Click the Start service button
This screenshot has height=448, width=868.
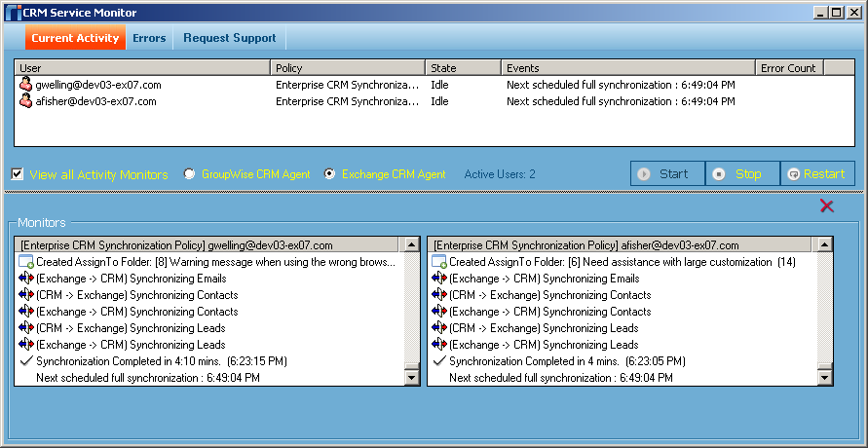pos(667,173)
